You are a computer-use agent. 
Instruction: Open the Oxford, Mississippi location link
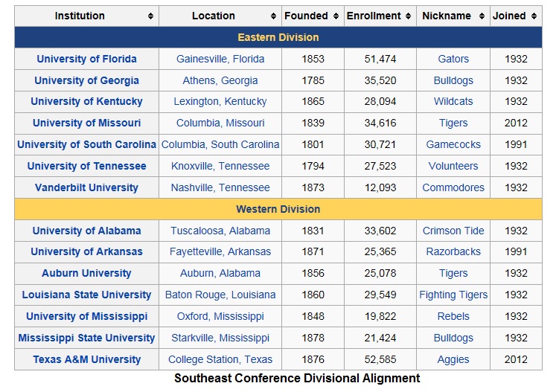pyautogui.click(x=220, y=316)
